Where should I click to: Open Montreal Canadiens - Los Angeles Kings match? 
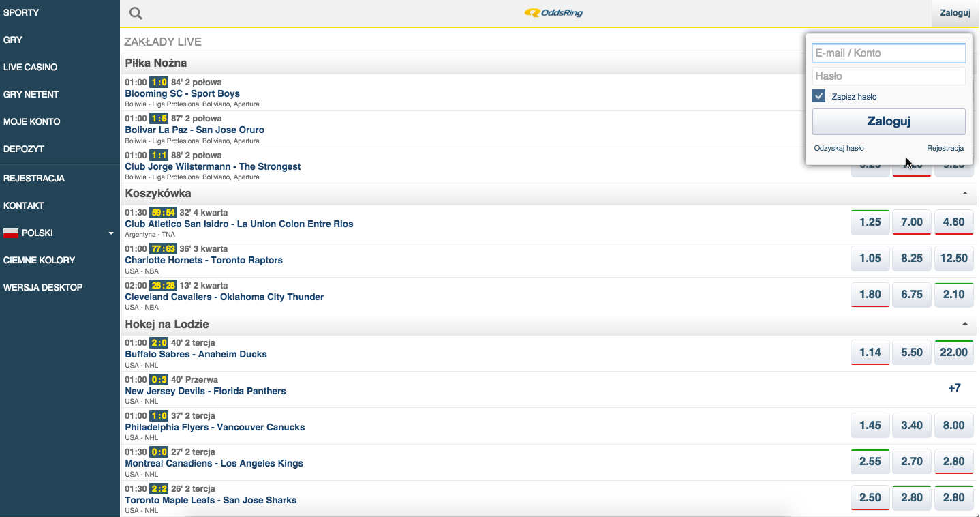coord(214,463)
